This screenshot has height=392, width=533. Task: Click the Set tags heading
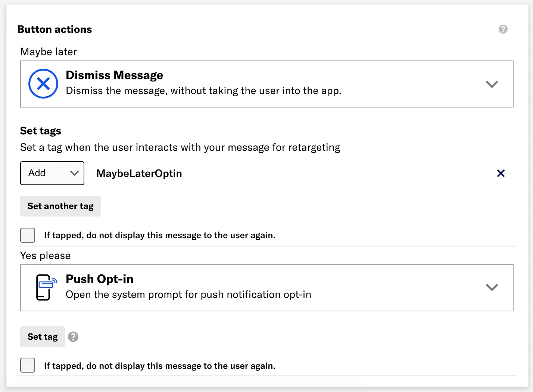click(40, 131)
